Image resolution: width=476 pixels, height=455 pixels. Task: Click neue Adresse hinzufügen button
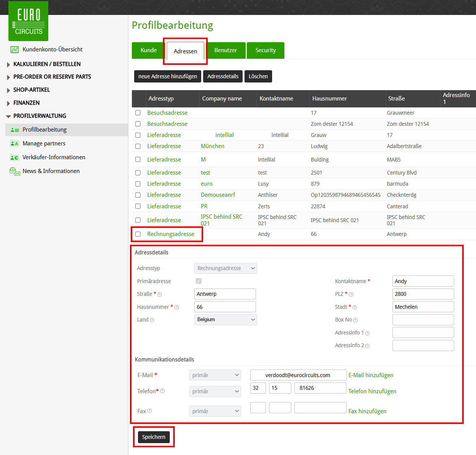167,76
